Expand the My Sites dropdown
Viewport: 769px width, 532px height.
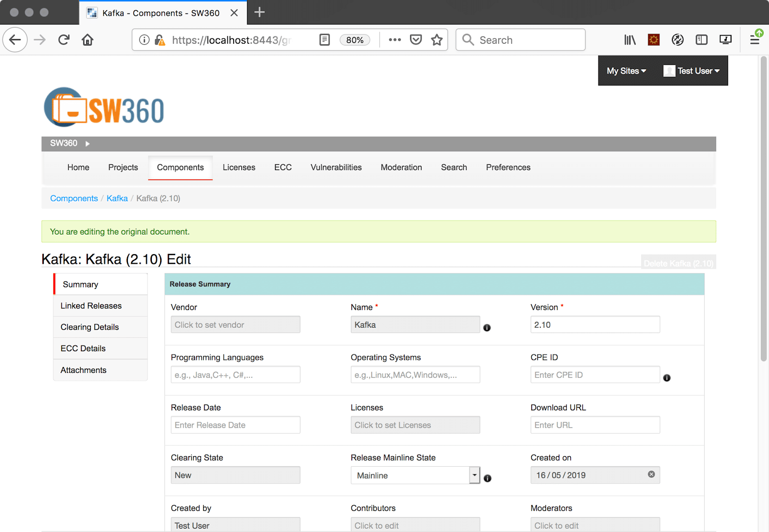pyautogui.click(x=626, y=71)
